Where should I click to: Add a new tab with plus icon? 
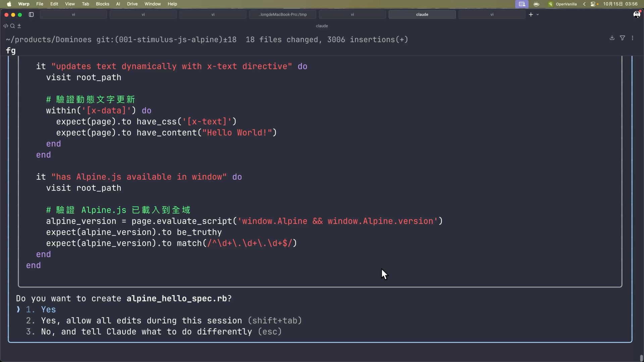click(531, 14)
